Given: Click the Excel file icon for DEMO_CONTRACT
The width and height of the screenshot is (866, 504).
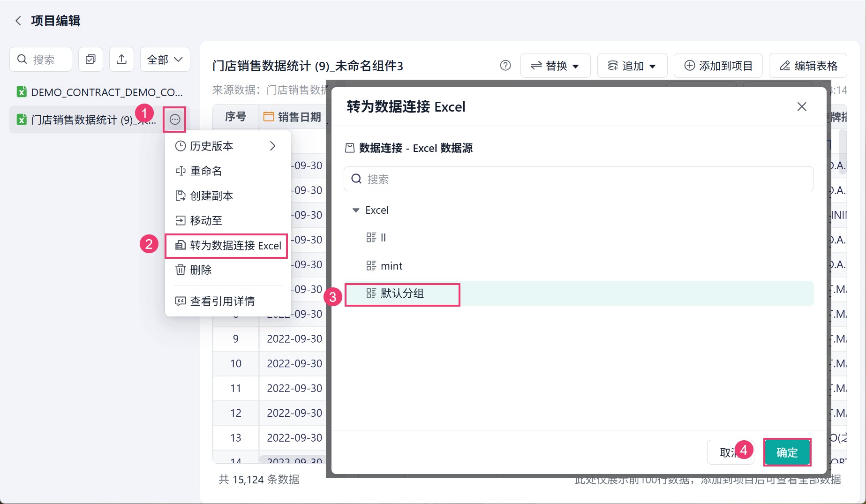Looking at the screenshot, I should (x=21, y=92).
